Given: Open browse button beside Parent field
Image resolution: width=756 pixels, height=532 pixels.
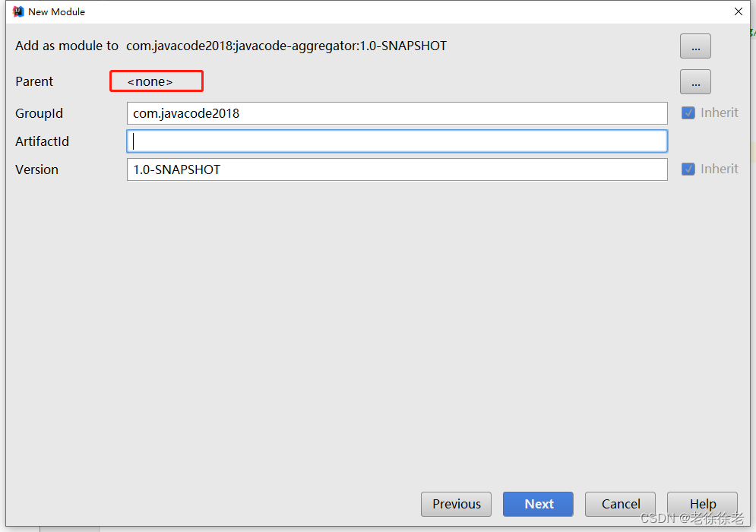Looking at the screenshot, I should [695, 82].
